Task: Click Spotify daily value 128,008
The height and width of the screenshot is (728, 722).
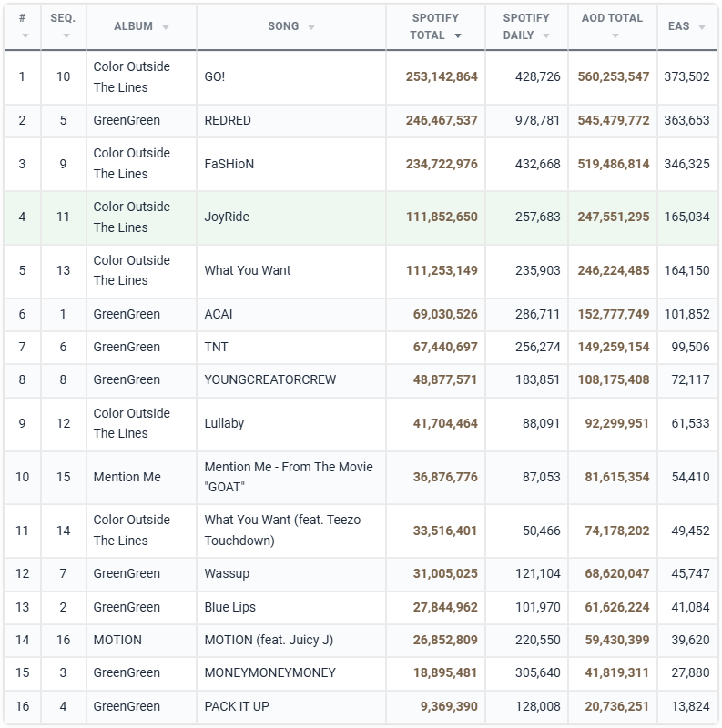Action: tap(537, 706)
